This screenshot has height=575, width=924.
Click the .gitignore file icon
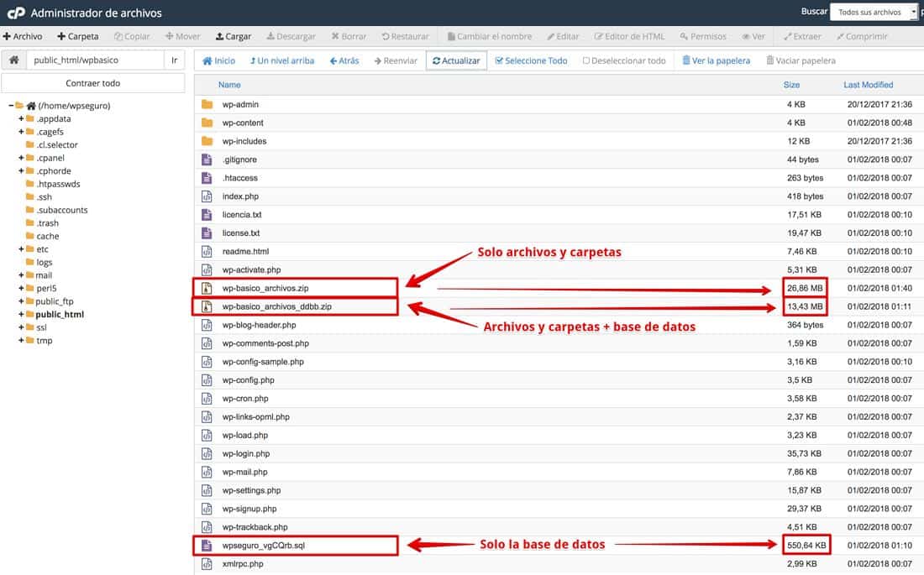coord(207,159)
